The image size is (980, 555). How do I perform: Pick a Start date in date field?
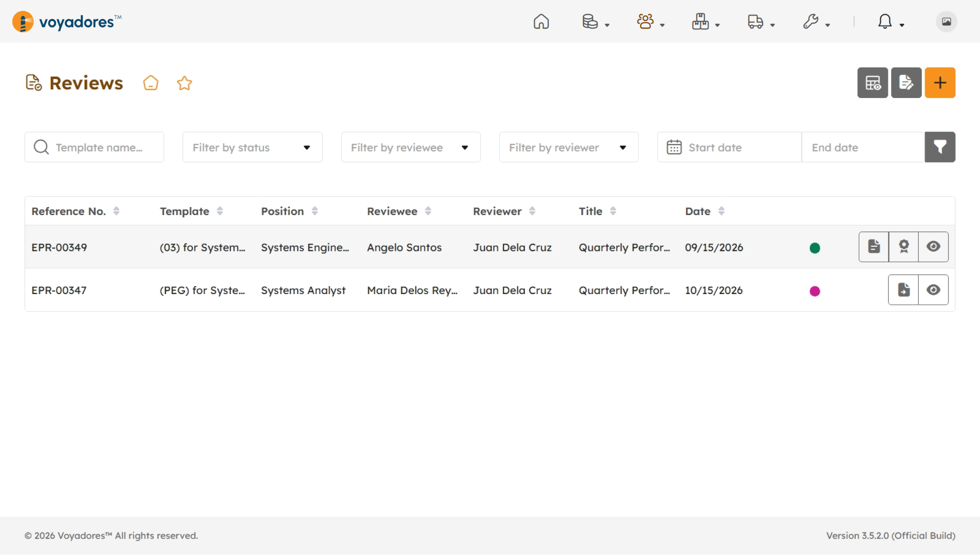tap(730, 147)
